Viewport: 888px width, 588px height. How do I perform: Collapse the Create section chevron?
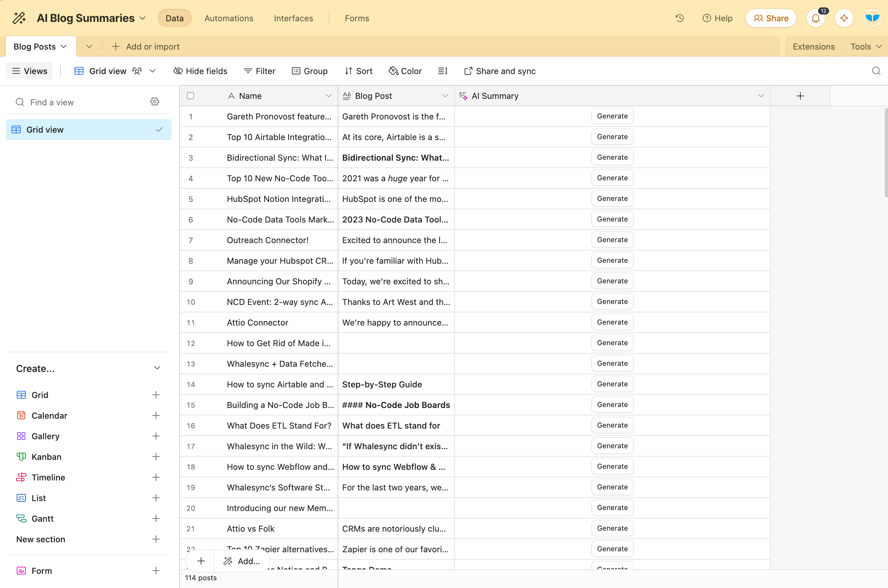157,368
